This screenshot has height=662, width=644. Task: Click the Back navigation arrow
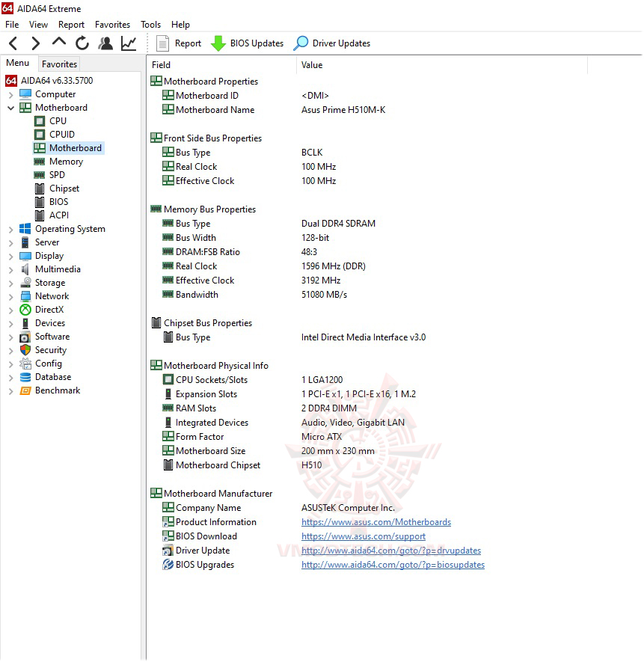click(13, 43)
